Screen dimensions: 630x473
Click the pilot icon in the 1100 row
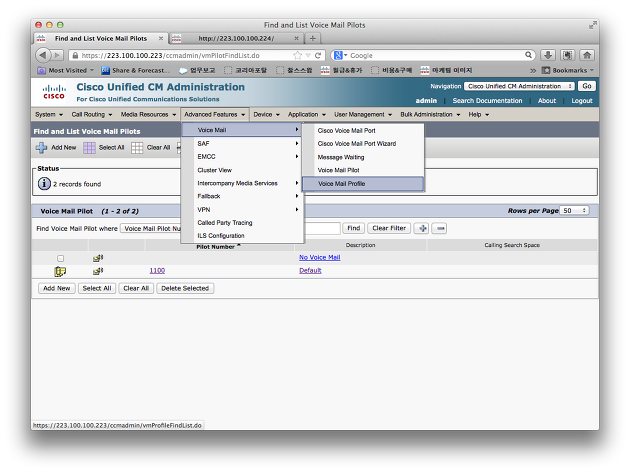point(98,271)
